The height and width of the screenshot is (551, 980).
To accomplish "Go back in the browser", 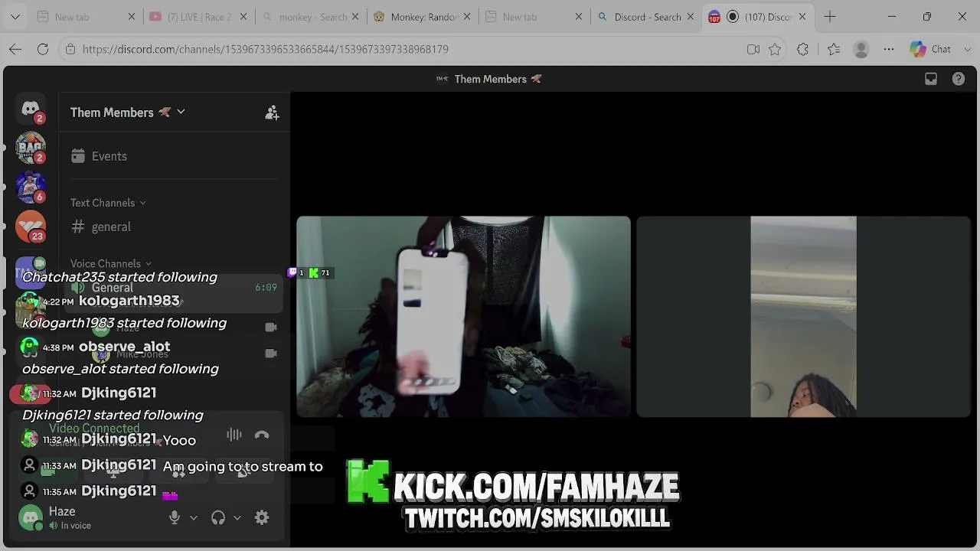I will tap(15, 49).
